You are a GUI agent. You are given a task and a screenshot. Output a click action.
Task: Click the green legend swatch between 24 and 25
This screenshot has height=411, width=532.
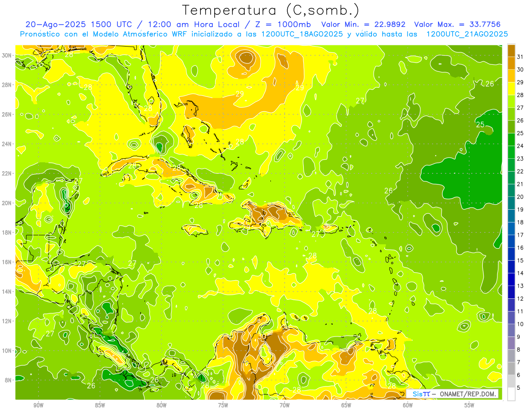pyautogui.click(x=511, y=140)
